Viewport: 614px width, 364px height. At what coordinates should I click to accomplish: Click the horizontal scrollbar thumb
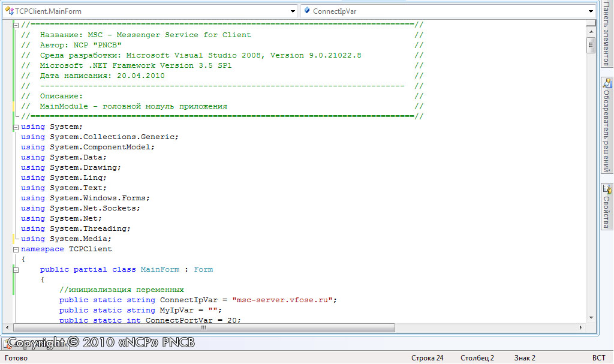click(x=204, y=328)
